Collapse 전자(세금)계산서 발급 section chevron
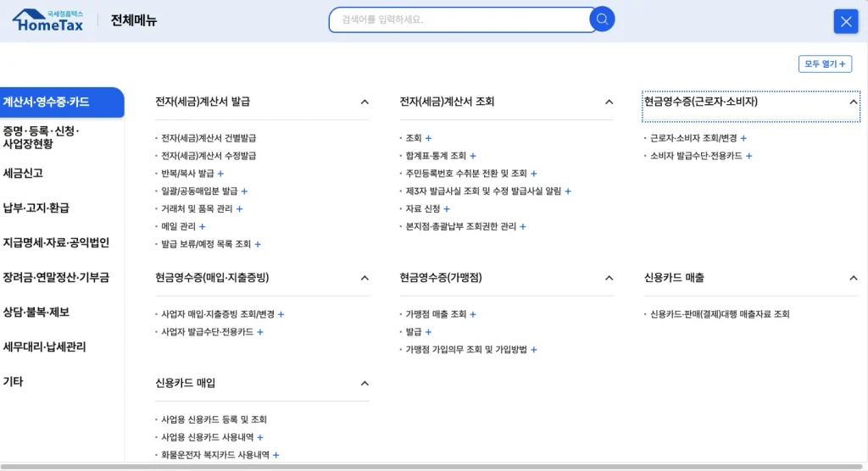 click(364, 102)
